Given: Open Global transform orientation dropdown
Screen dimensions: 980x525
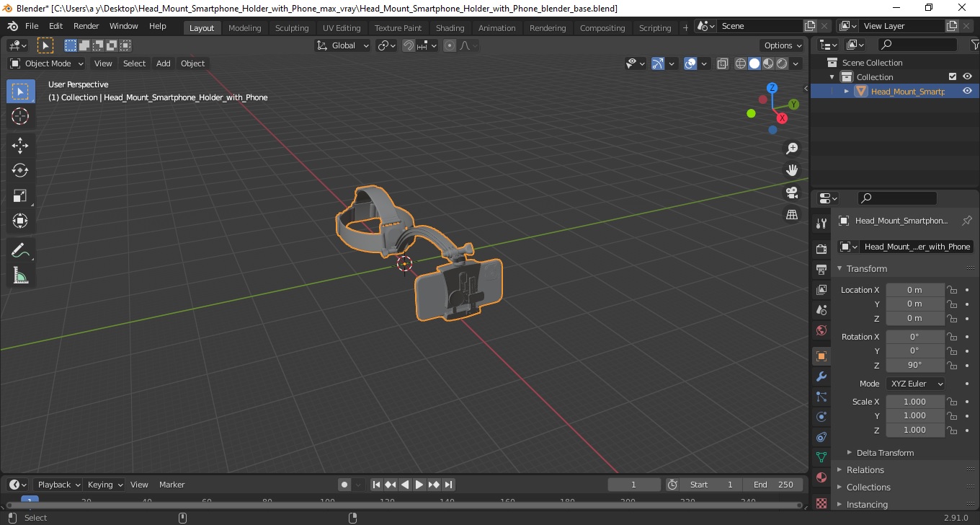Looking at the screenshot, I should point(343,45).
